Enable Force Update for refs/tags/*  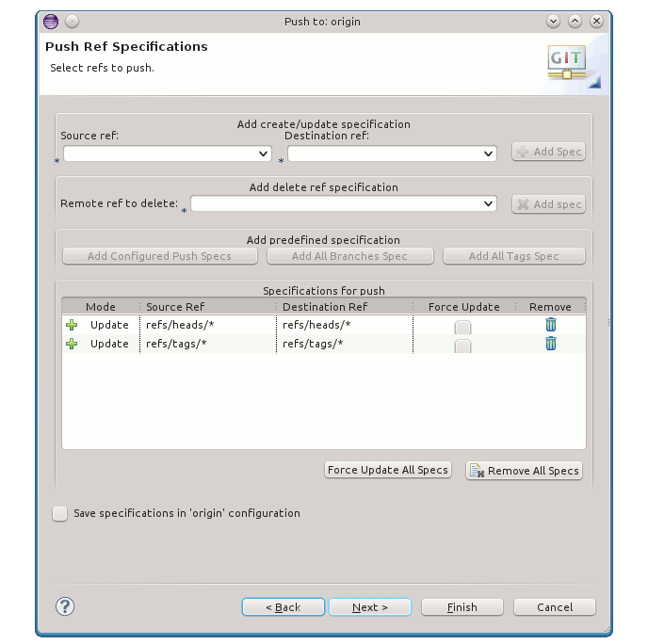(x=462, y=346)
